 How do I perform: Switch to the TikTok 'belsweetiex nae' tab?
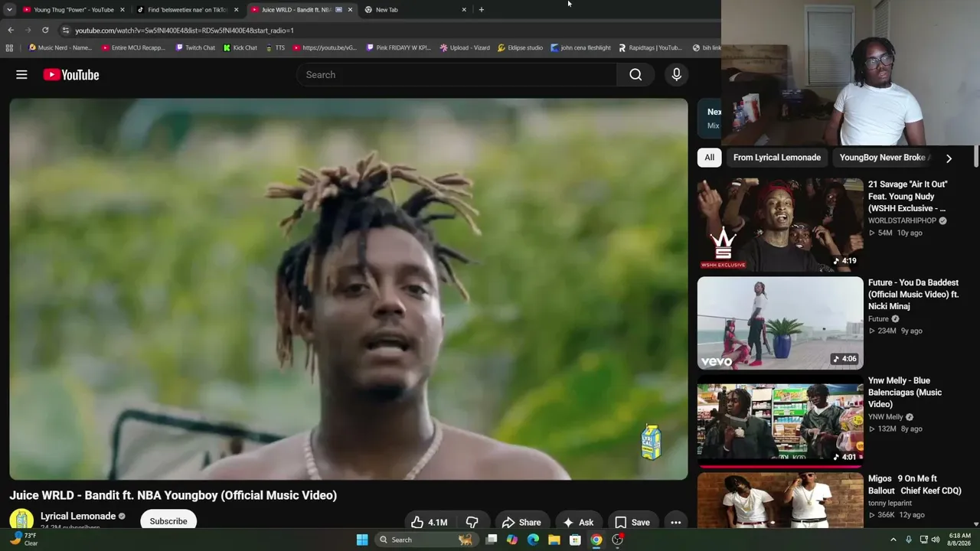[187, 10]
